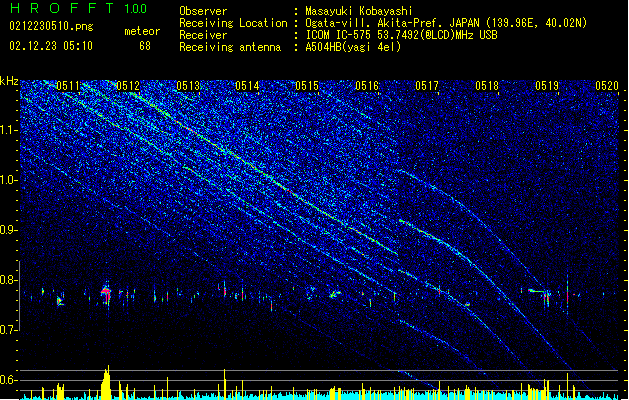Image resolution: width=629 pixels, height=400 pixels.
Task: Click antenna value A504HB(yagi 4el)
Action: [x=353, y=47]
